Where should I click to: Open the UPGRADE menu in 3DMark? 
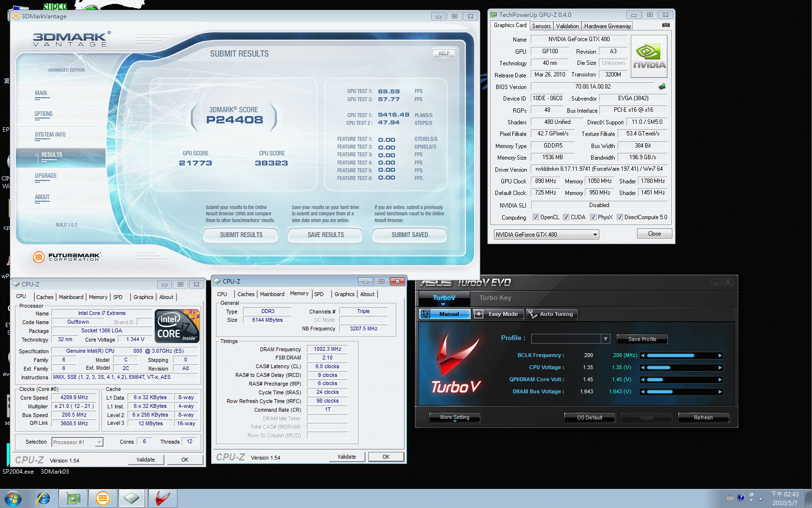46,176
